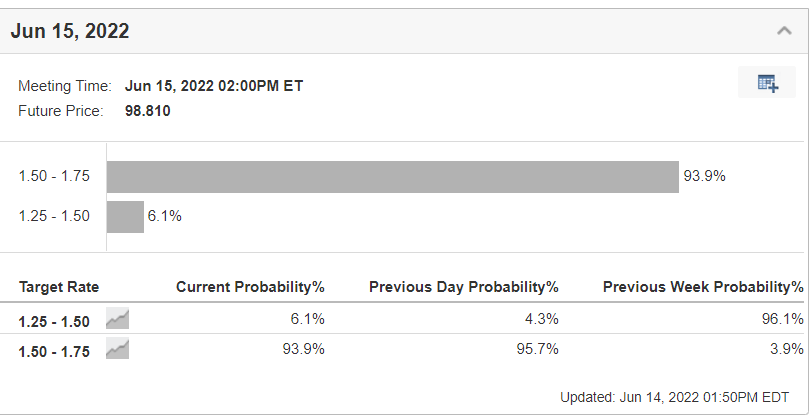Open chart icon for 1.50 - 1.75 row
The width and height of the screenshot is (810, 416).
[117, 349]
